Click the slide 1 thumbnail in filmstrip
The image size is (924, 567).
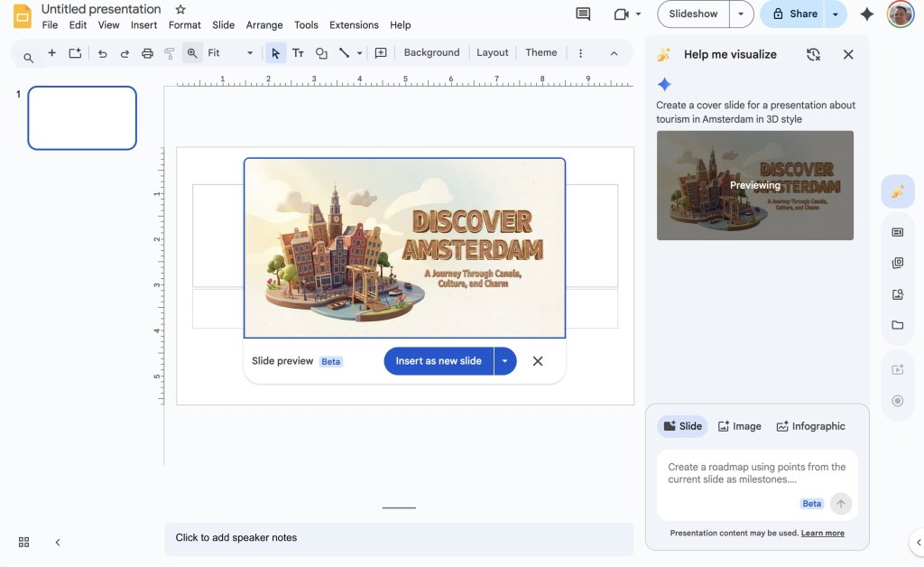tap(82, 117)
